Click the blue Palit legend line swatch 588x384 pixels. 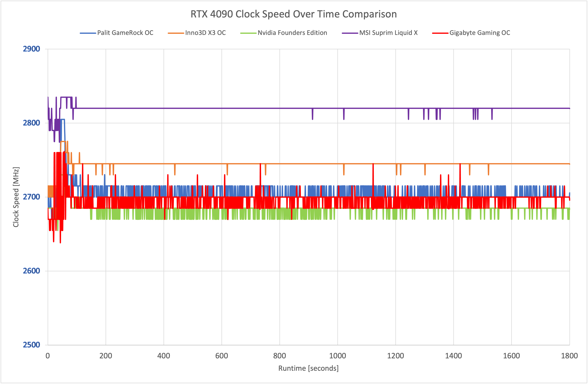coord(88,33)
